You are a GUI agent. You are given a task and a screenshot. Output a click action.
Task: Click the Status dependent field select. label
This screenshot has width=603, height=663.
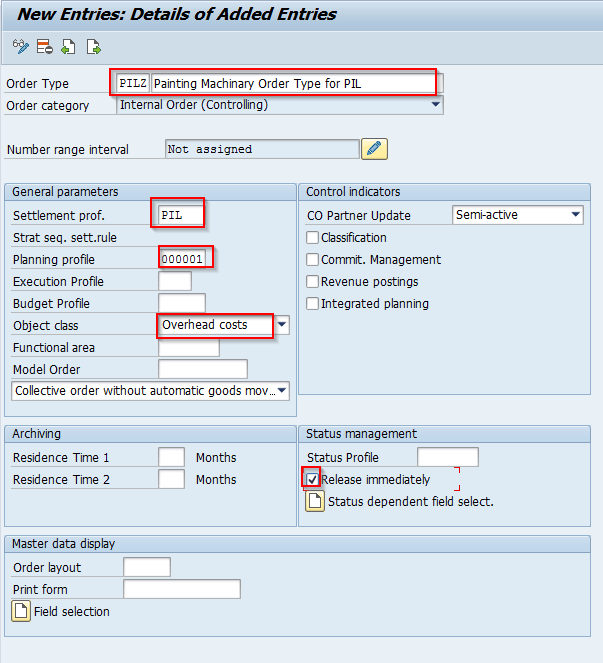tap(411, 502)
